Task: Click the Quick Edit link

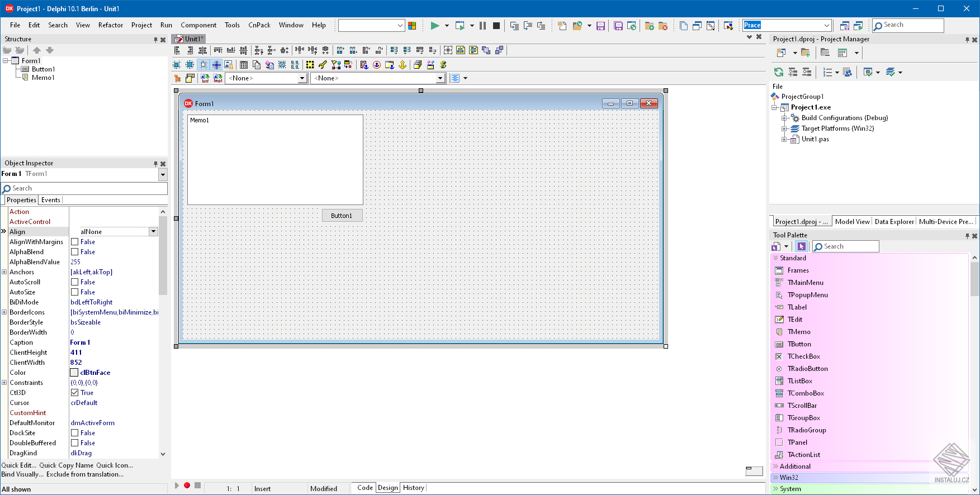Action: click(x=18, y=465)
